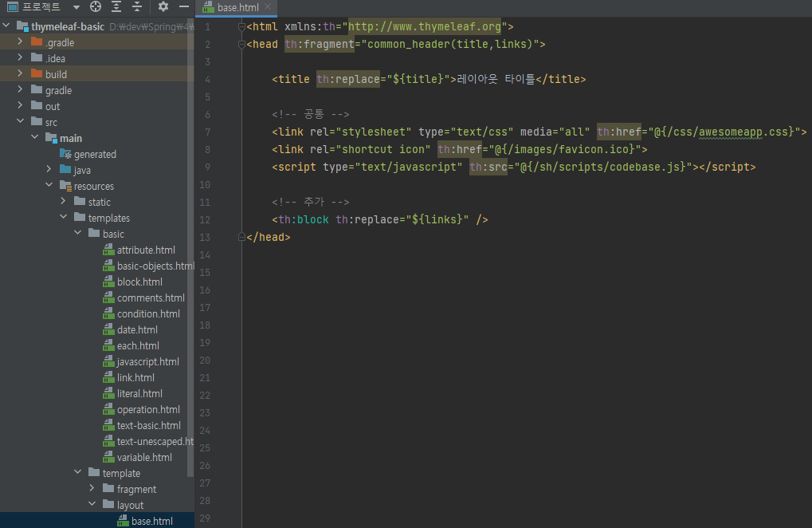The width and height of the screenshot is (812, 528).
Task: Click the HTML file icon of date.html
Action: [x=108, y=330]
